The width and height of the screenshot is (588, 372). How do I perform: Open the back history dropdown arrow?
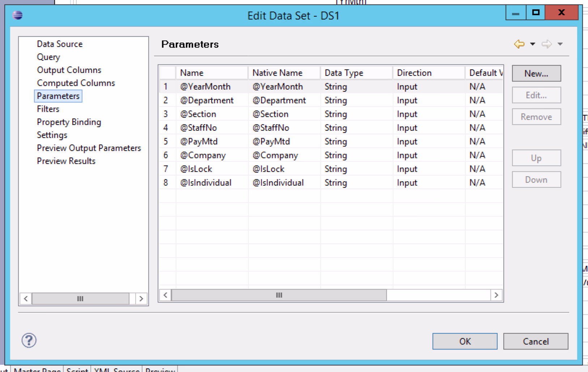[533, 44]
